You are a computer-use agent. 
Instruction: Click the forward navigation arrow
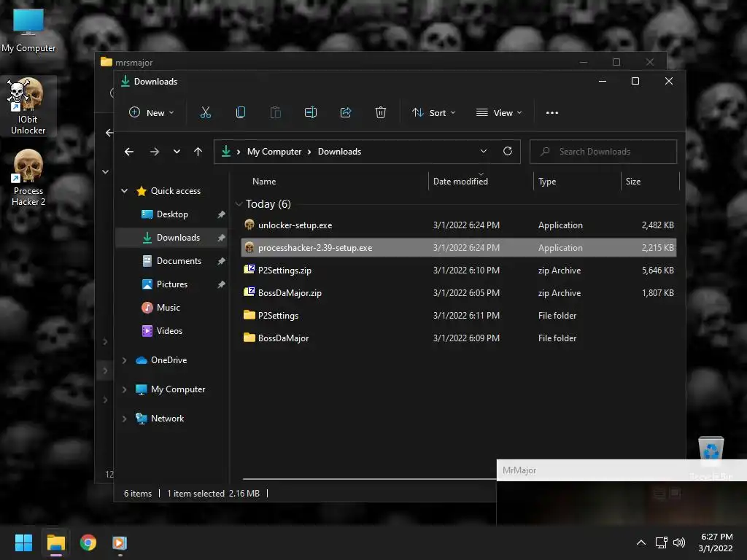(155, 152)
